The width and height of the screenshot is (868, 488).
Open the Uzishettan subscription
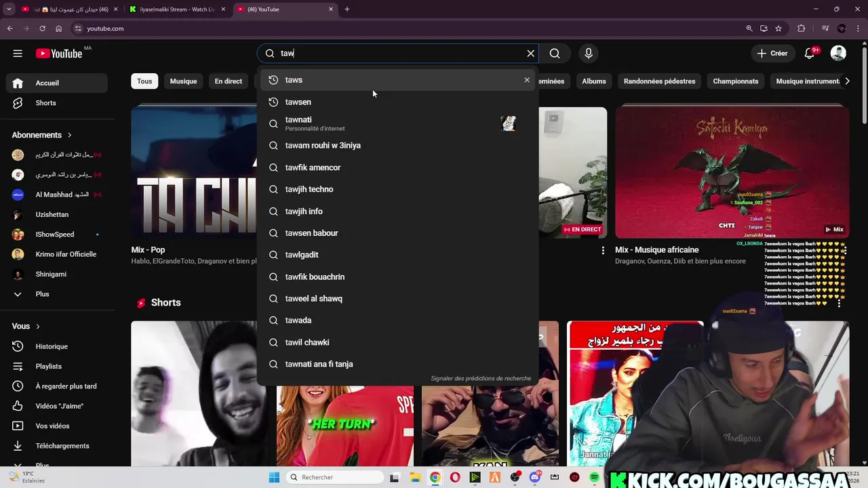[57, 214]
